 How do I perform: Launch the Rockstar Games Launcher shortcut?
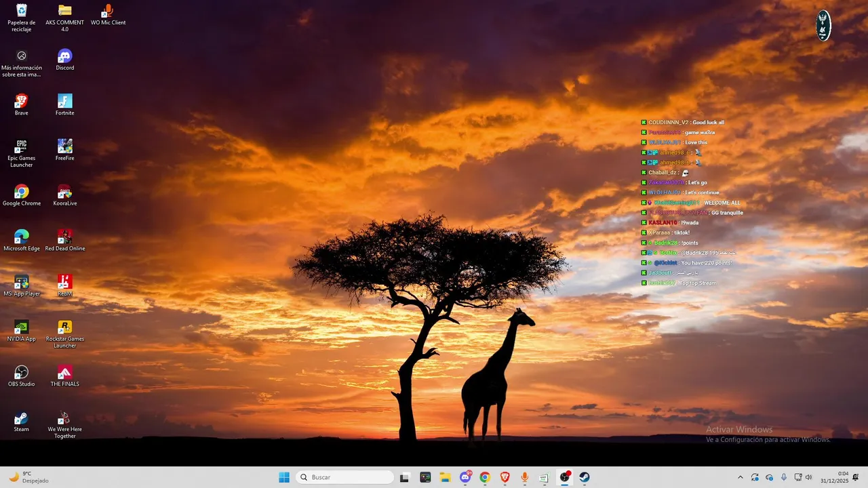(65, 334)
